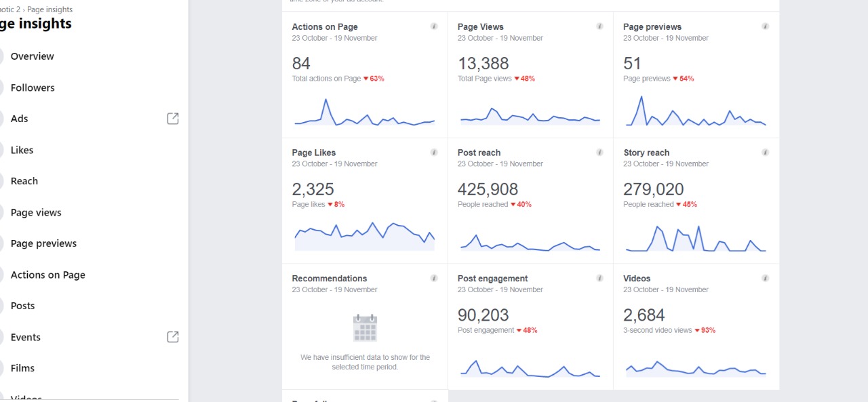The image size is (868, 402).
Task: Go to Likes in the sidebar
Action: [x=22, y=150]
